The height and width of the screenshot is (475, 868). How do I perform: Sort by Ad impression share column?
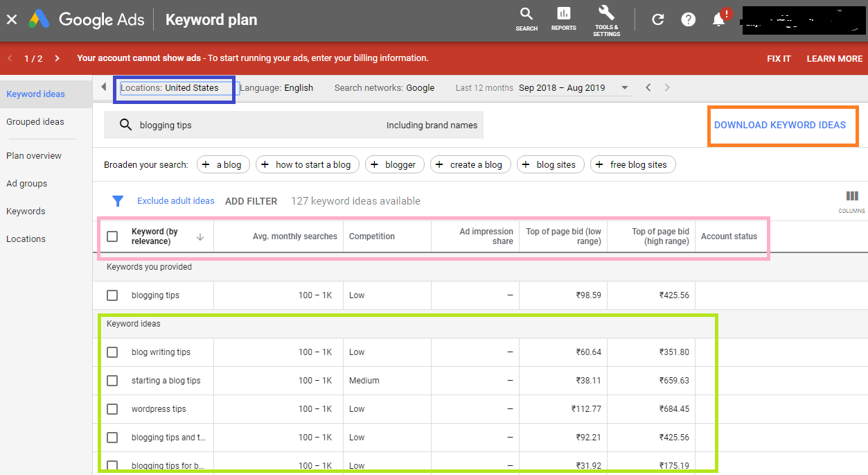(x=486, y=236)
